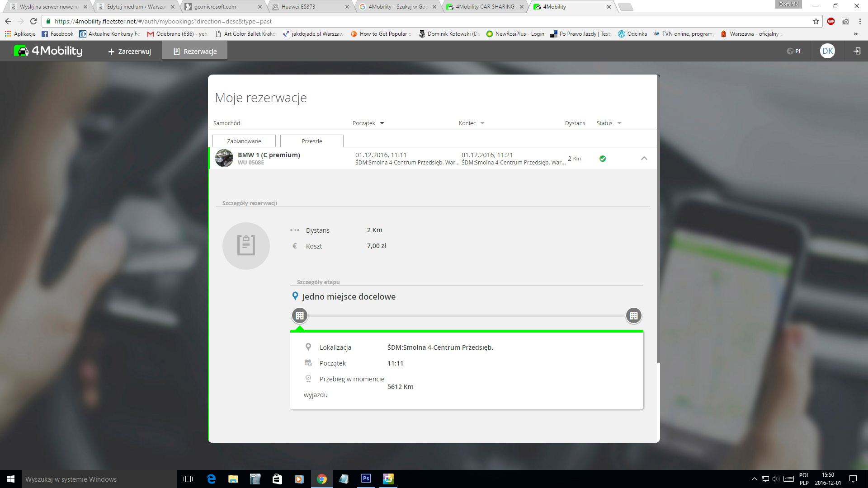This screenshot has width=868, height=488.
Task: Click the Dystans arrows icon
Action: coord(295,230)
